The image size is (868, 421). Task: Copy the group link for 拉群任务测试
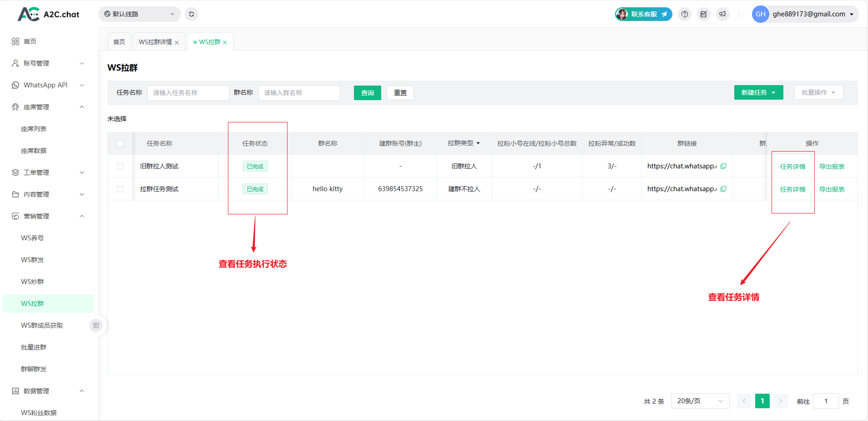coord(723,189)
